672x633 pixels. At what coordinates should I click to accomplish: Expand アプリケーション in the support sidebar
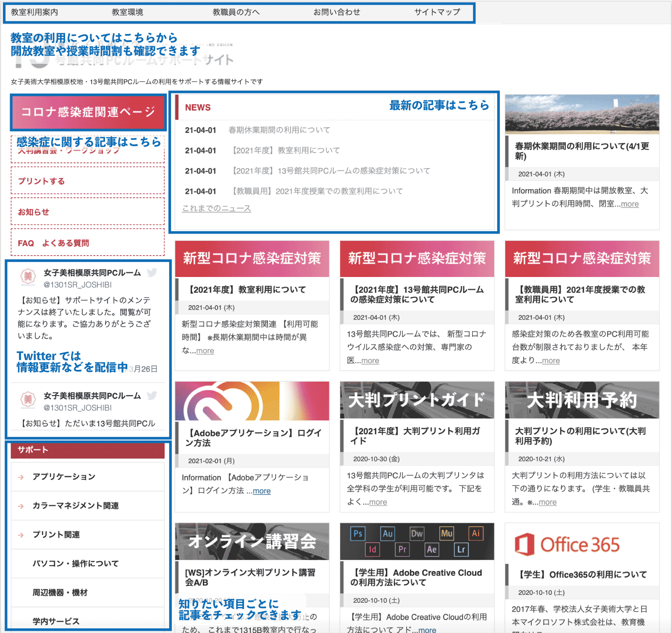point(64,477)
